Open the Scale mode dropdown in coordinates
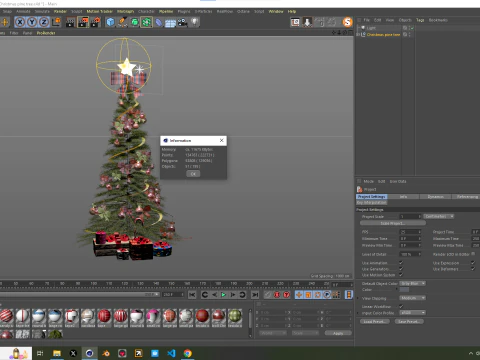This screenshot has height=360, width=480. pyautogui.click(x=305, y=333)
